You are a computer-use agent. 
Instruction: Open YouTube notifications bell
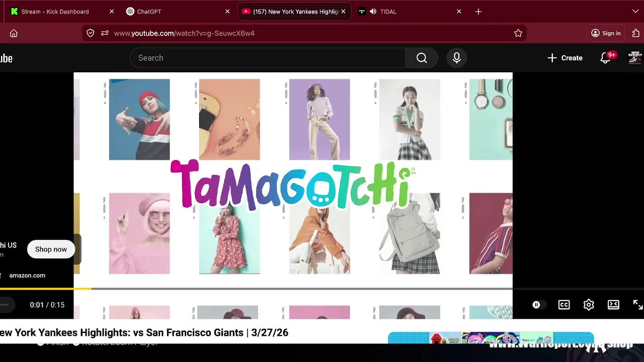click(x=606, y=58)
